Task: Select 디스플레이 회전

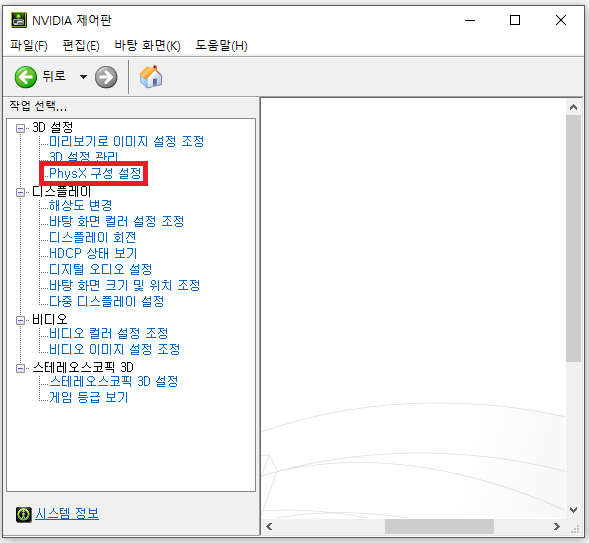Action: pyautogui.click(x=92, y=237)
